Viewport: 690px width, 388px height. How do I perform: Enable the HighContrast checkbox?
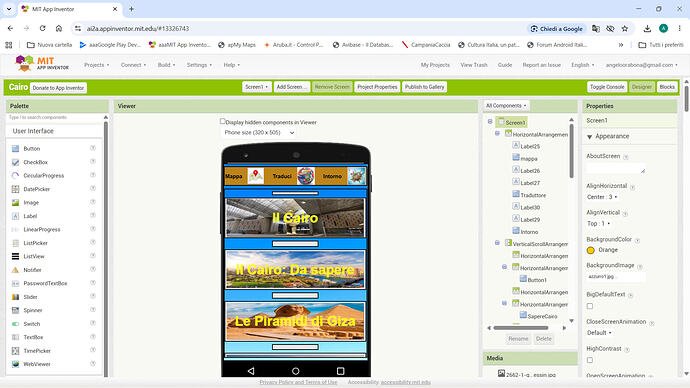point(590,360)
